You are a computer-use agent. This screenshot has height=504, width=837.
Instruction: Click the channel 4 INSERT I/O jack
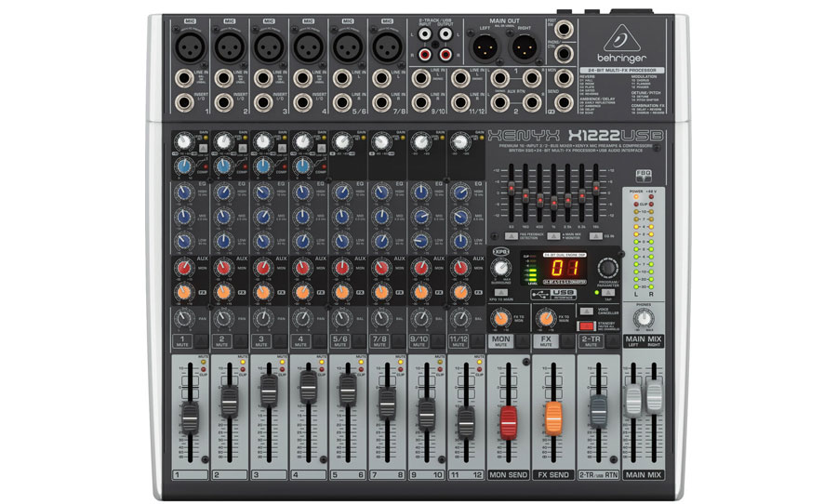point(302,102)
